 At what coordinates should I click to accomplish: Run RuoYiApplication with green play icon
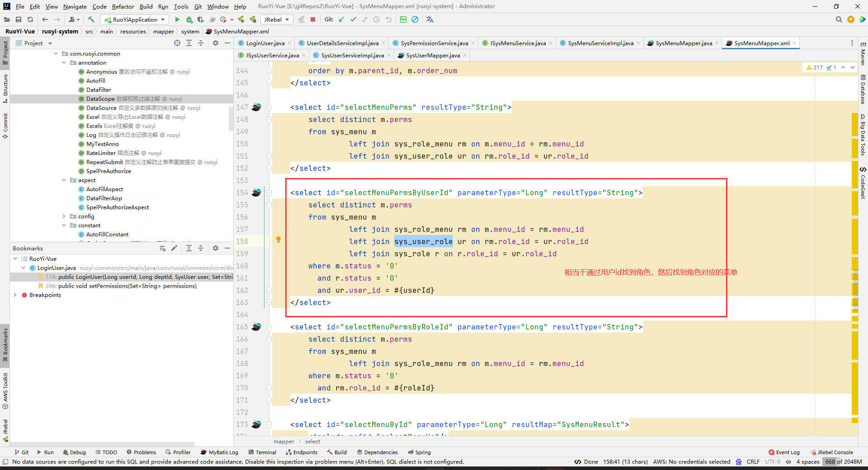click(177, 19)
